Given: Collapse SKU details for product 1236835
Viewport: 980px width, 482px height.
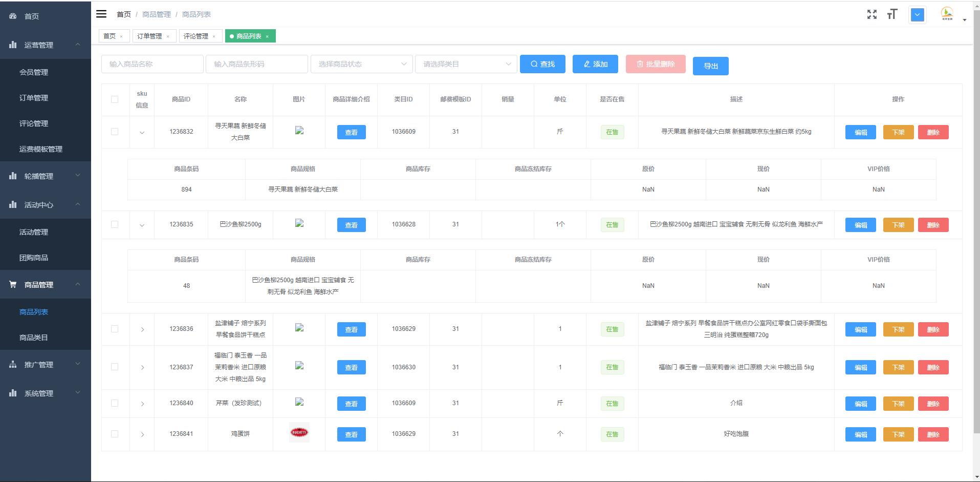Looking at the screenshot, I should click(142, 225).
